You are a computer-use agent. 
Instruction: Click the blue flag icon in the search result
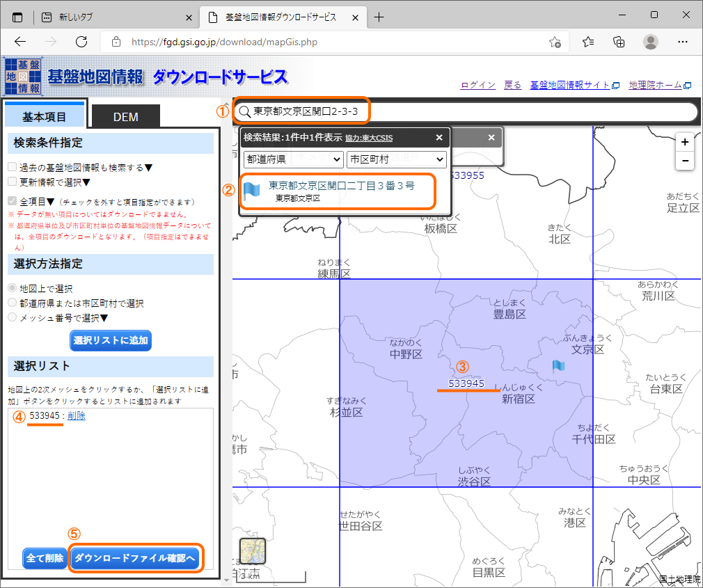251,191
